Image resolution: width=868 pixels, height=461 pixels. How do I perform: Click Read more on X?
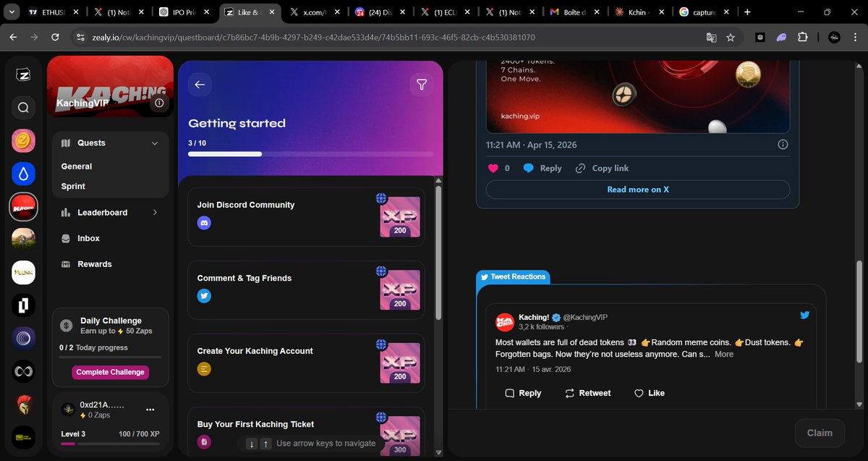tap(637, 190)
